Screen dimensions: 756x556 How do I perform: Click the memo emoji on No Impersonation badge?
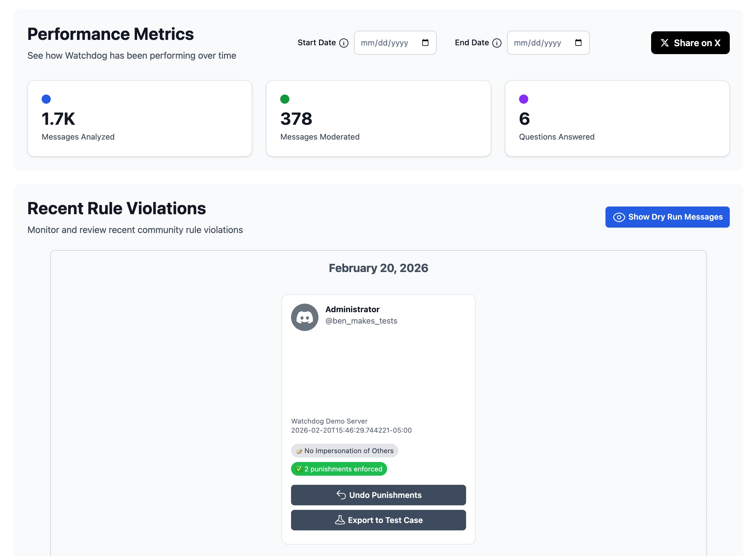[299, 451]
